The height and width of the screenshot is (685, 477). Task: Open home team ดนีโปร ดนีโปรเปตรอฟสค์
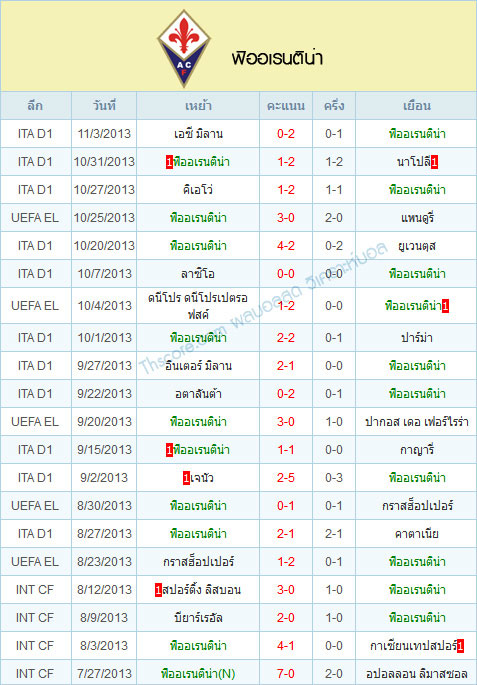[x=198, y=306]
